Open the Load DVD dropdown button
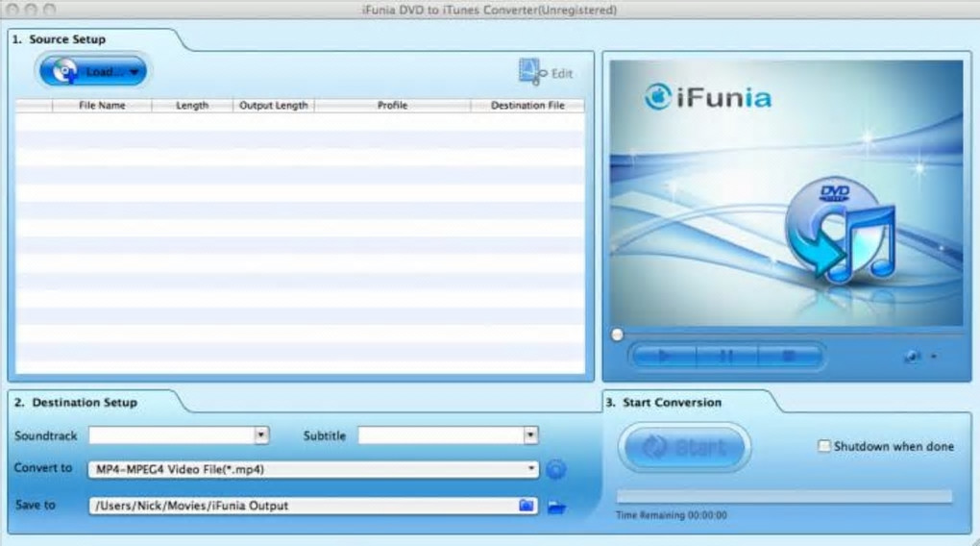This screenshot has width=980, height=546. pyautogui.click(x=92, y=71)
